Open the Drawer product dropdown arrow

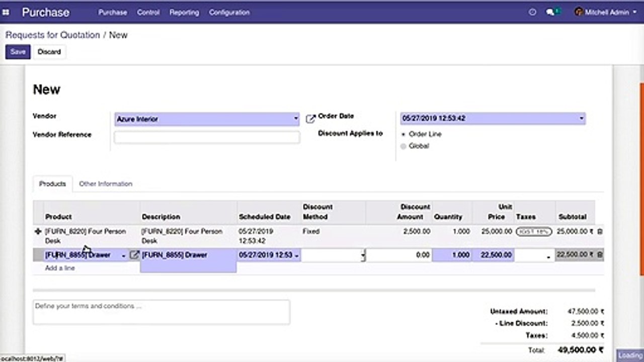pos(124,256)
